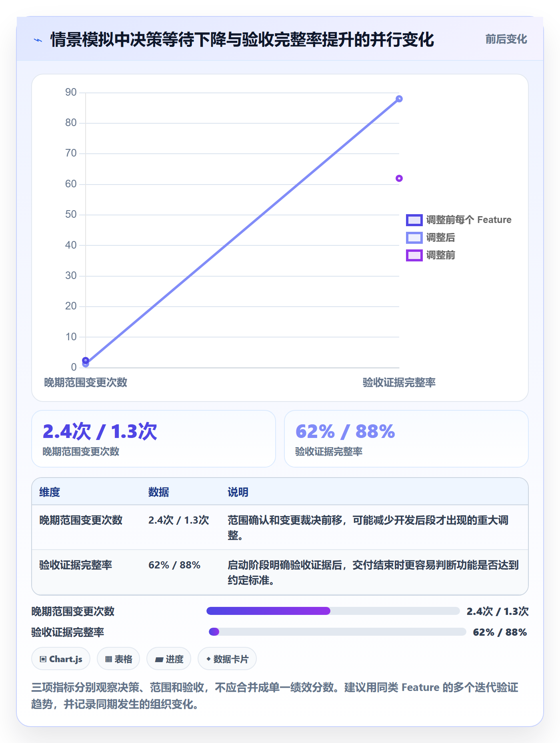The height and width of the screenshot is (743, 560).
Task: Click the 验收证据完整率 x-axis label
Action: pyautogui.click(x=399, y=382)
